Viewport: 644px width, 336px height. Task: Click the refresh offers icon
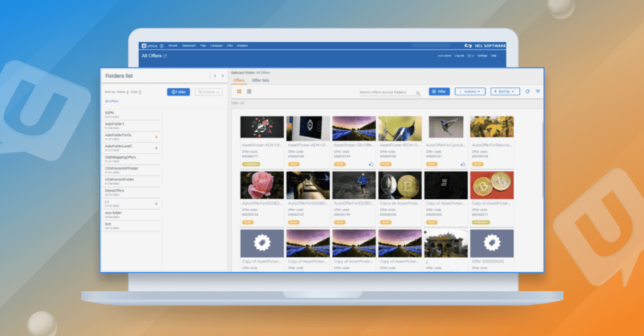tap(527, 91)
